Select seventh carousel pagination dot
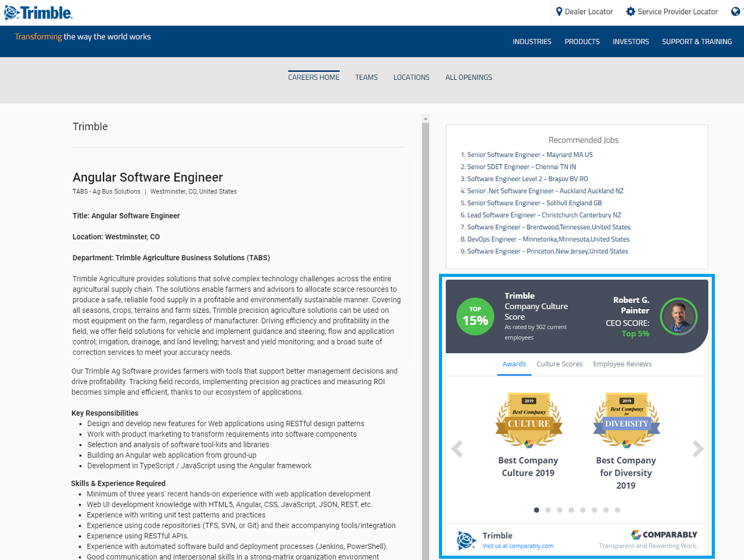This screenshot has width=744, height=560. 606,510
